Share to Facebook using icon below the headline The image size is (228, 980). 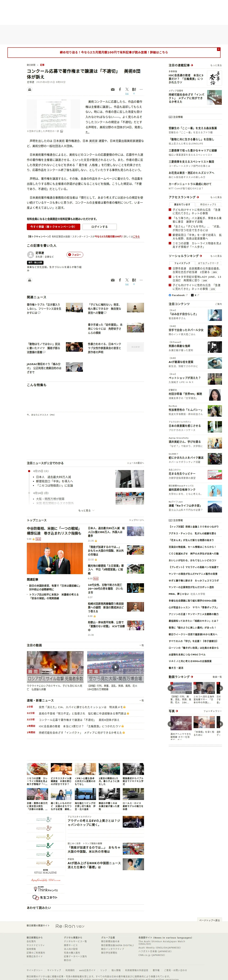(120, 89)
